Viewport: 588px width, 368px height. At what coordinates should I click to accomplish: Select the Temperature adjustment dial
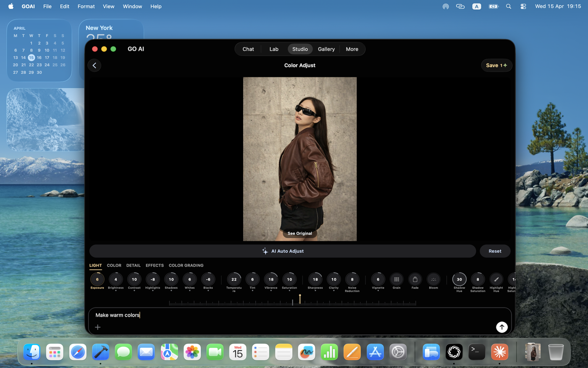coord(233,279)
